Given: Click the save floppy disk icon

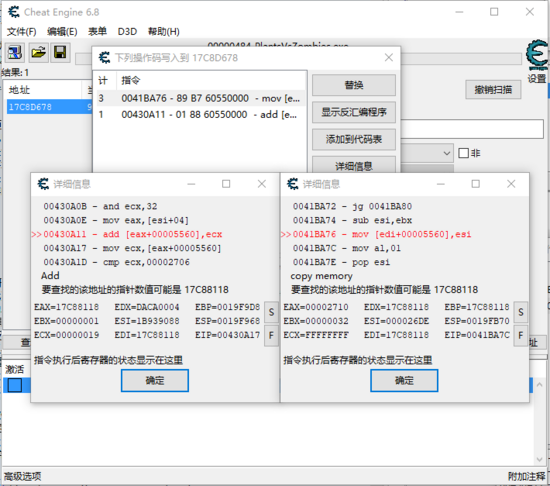Looking at the screenshot, I should 60,53.
